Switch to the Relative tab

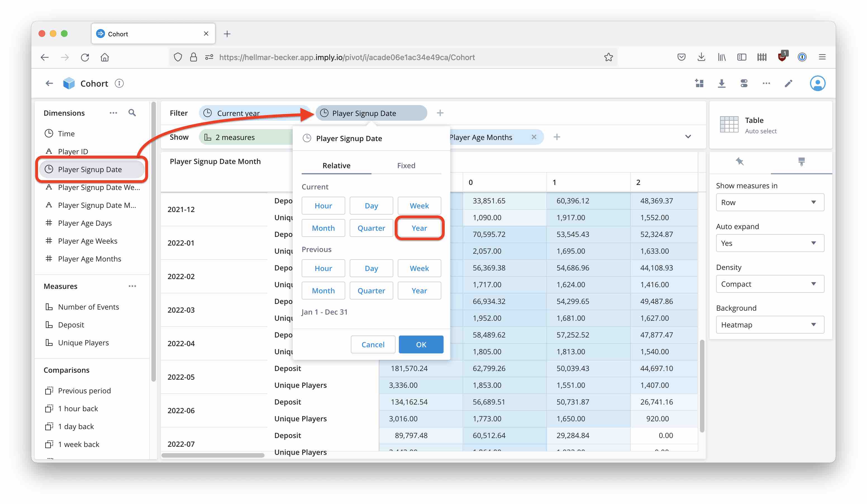tap(336, 165)
